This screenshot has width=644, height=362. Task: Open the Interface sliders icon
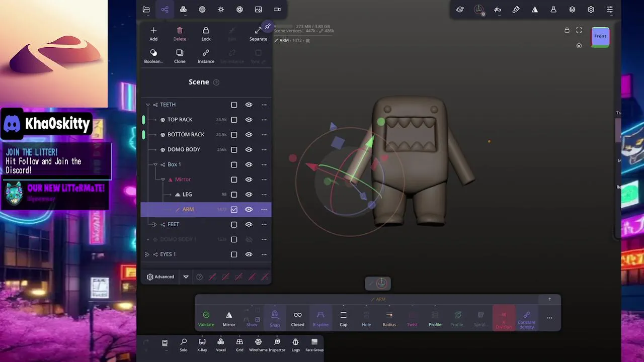coord(609,10)
